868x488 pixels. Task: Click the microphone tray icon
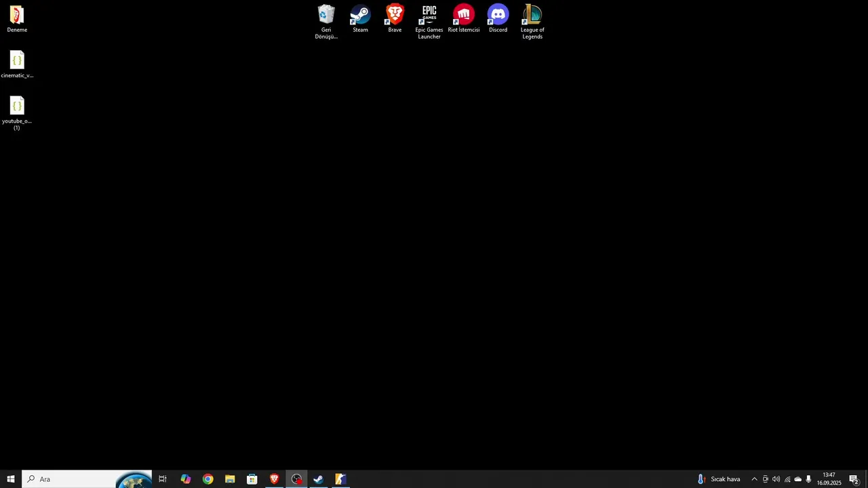tap(808, 479)
